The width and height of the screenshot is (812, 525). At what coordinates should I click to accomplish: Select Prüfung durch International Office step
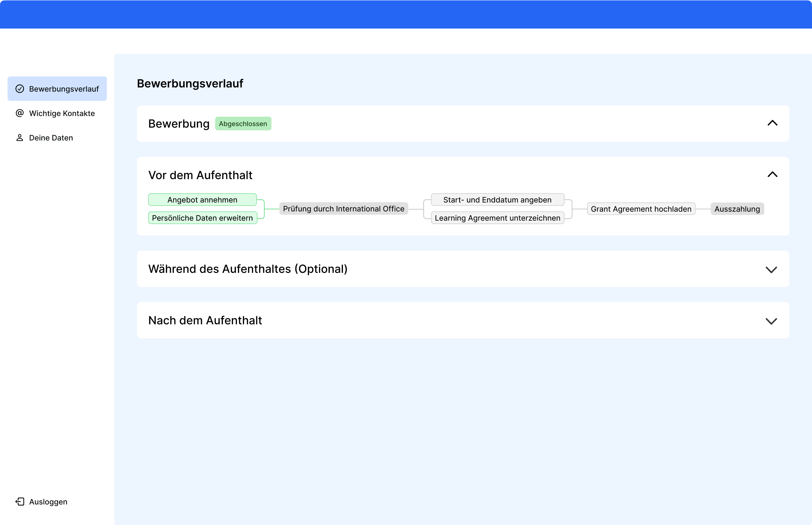pos(344,209)
